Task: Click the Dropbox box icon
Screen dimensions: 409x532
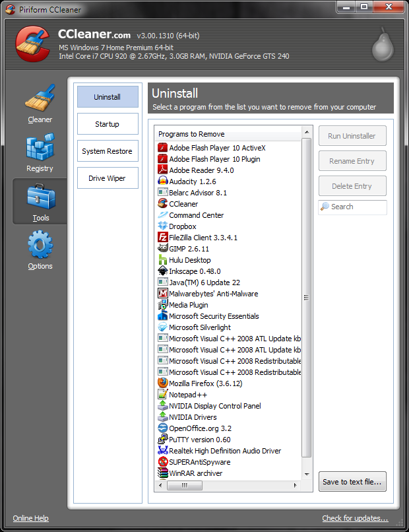Action: (163, 226)
